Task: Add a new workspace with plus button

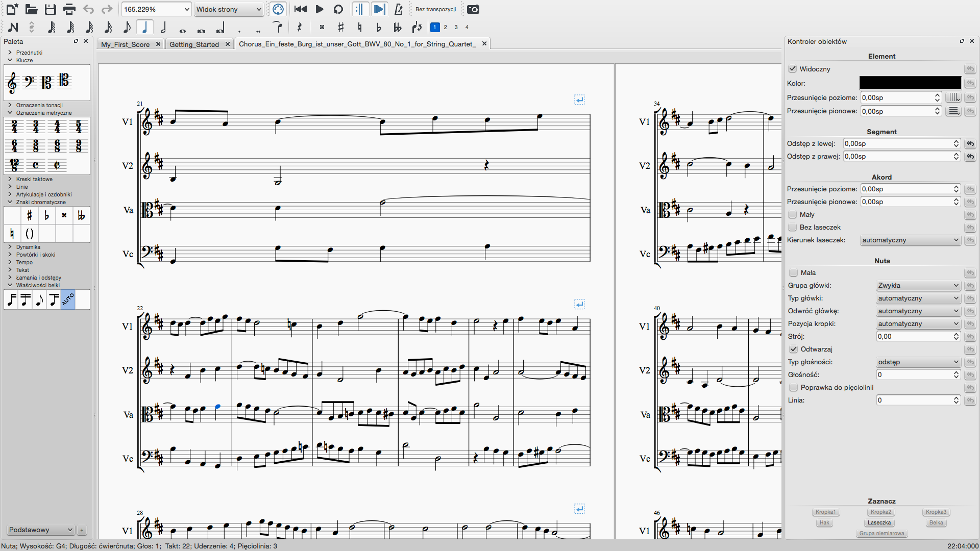Action: coord(82,530)
